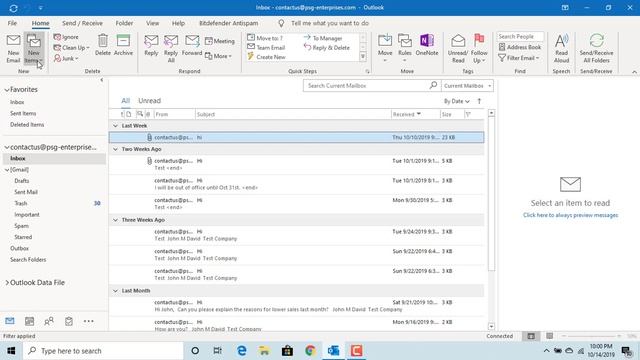
Task: Collapse the folder pane
Action: [102, 80]
